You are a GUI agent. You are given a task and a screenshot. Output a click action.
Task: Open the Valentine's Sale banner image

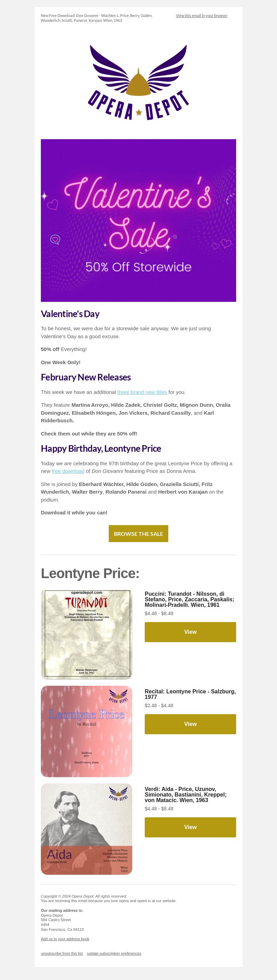(x=138, y=220)
